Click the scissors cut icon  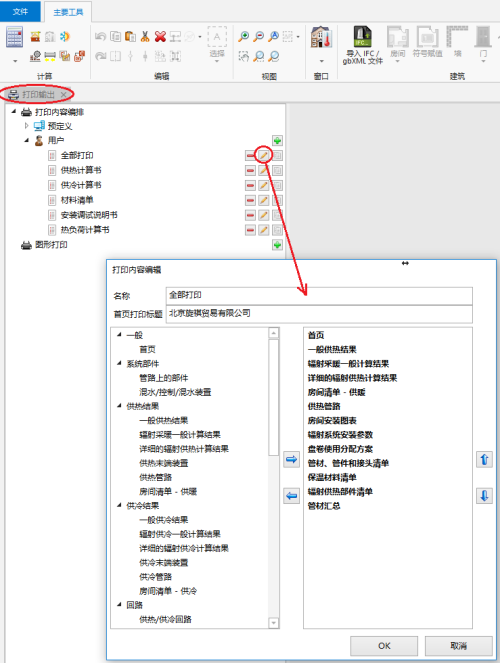145,37
